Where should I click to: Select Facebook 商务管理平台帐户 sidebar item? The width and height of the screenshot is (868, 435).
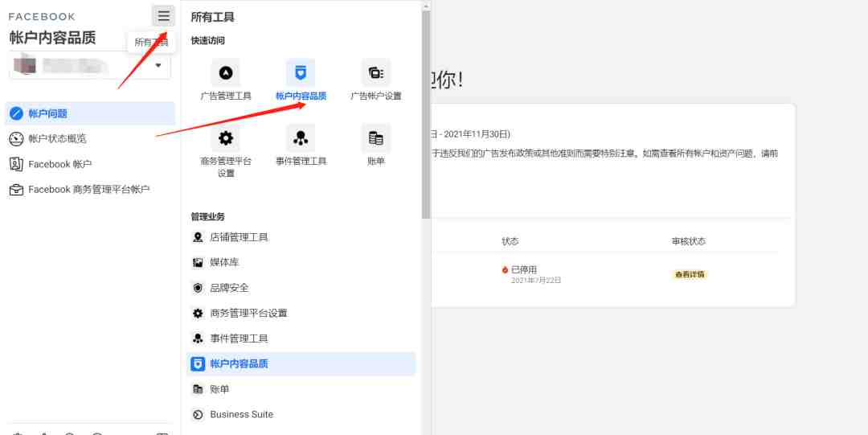click(x=90, y=190)
